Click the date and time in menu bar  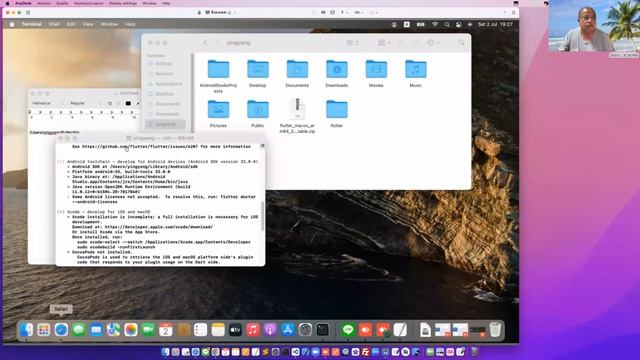point(495,24)
